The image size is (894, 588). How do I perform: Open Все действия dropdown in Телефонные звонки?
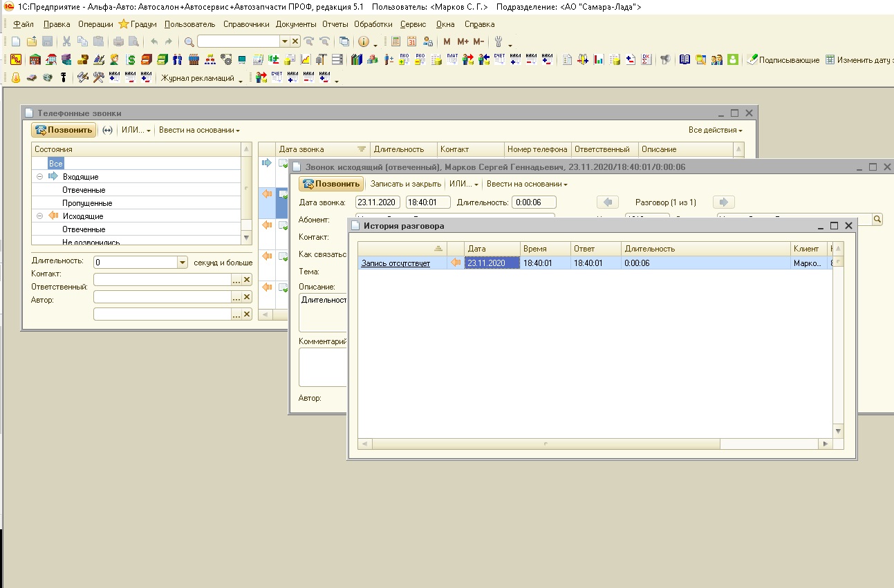(716, 130)
